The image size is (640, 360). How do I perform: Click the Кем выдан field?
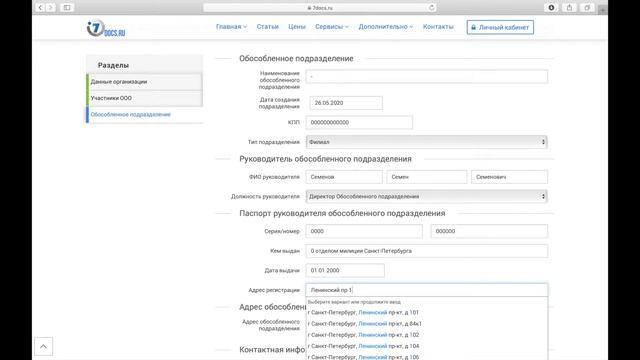(427, 251)
